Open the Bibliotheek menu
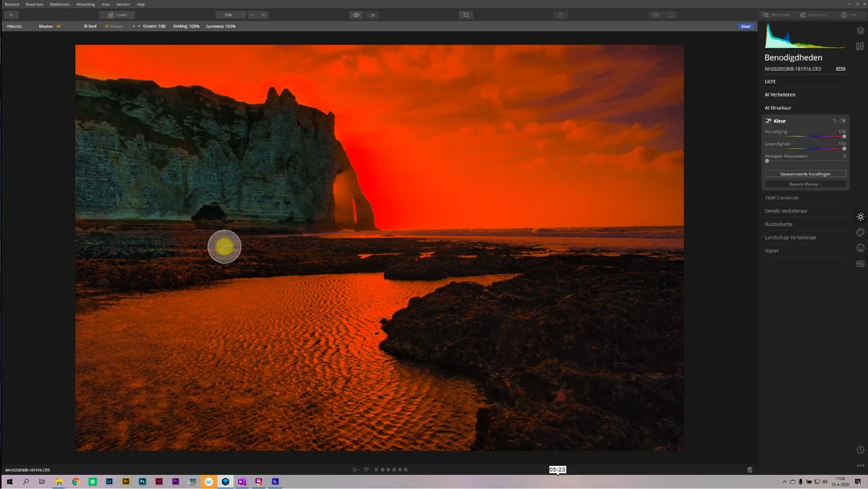 (x=60, y=5)
